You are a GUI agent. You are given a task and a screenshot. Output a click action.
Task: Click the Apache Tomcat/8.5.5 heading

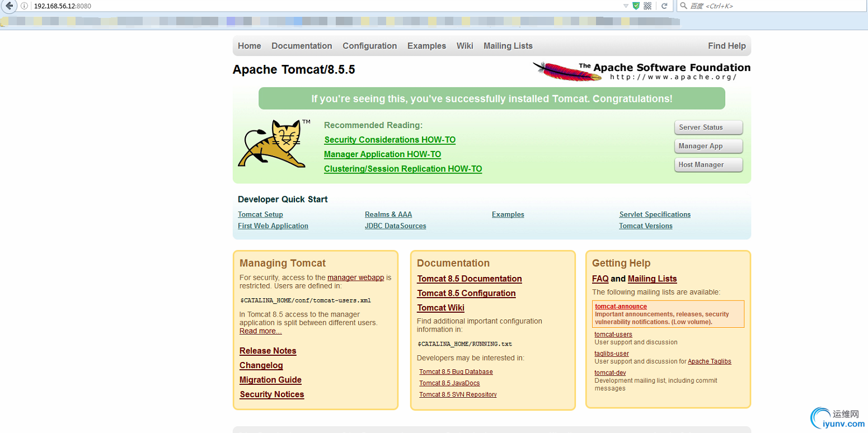pos(294,70)
